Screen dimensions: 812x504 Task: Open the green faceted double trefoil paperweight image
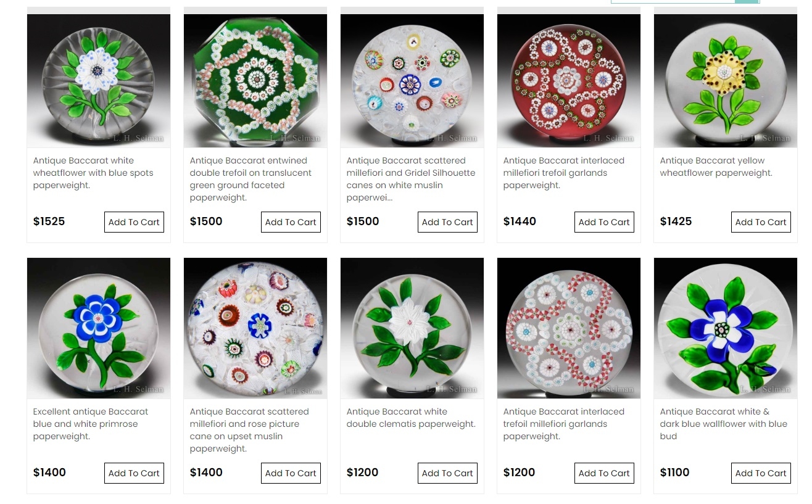coord(255,81)
